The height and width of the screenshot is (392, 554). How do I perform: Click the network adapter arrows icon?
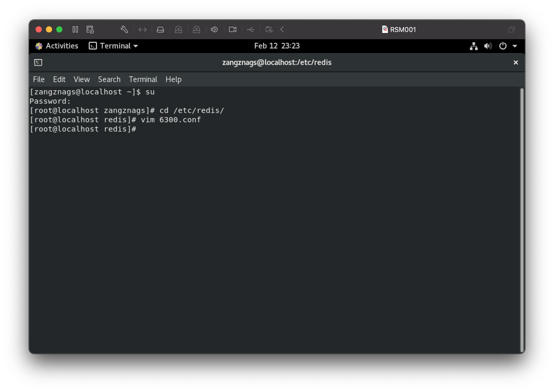point(143,30)
